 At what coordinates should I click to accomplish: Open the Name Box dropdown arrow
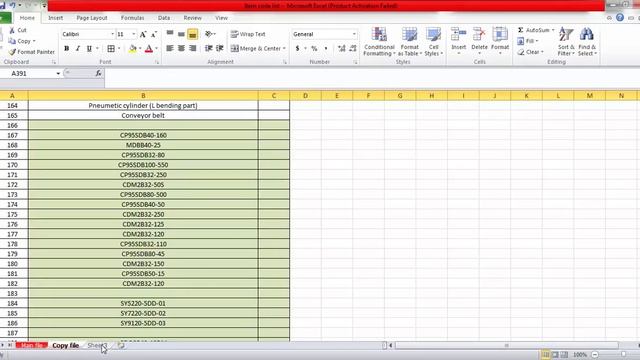(58, 73)
